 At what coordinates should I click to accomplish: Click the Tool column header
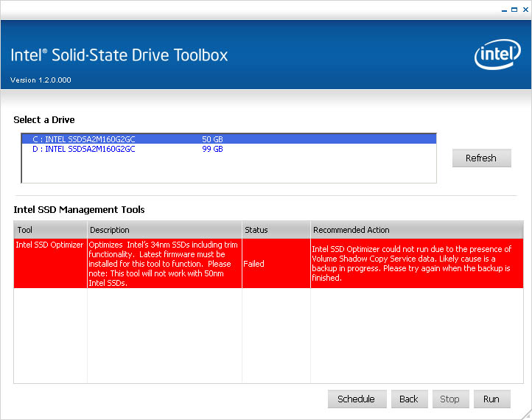[50, 230]
